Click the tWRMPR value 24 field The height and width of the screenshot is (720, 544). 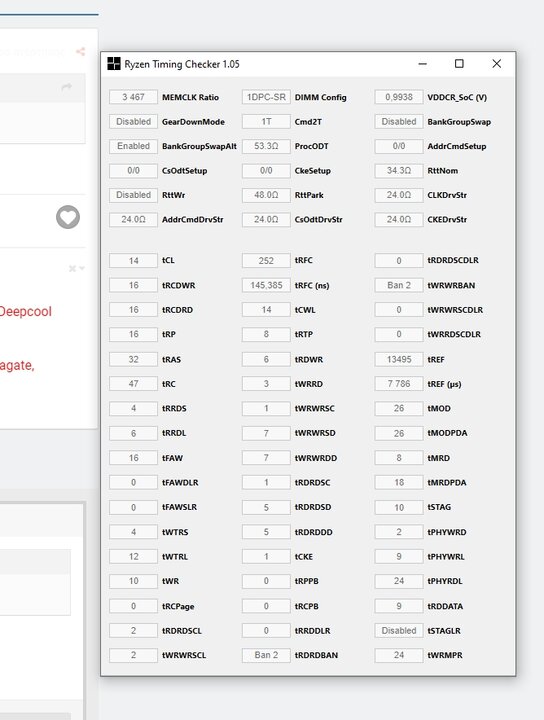point(399,655)
